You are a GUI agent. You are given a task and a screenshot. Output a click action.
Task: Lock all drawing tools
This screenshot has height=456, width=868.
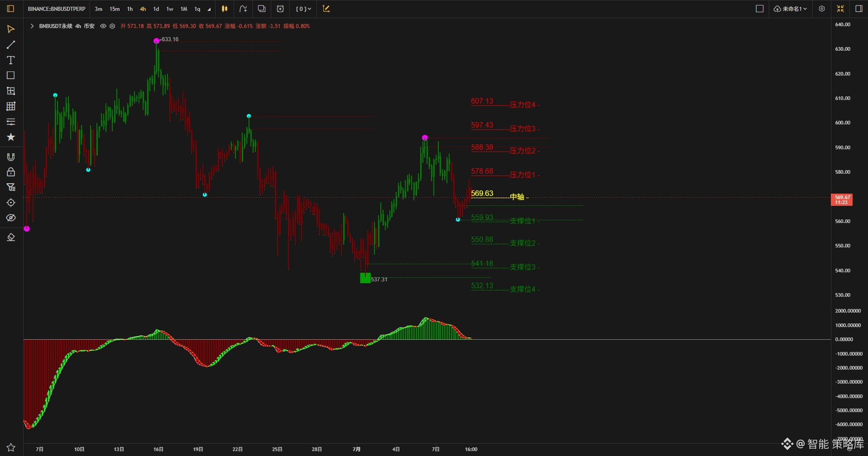tap(11, 172)
